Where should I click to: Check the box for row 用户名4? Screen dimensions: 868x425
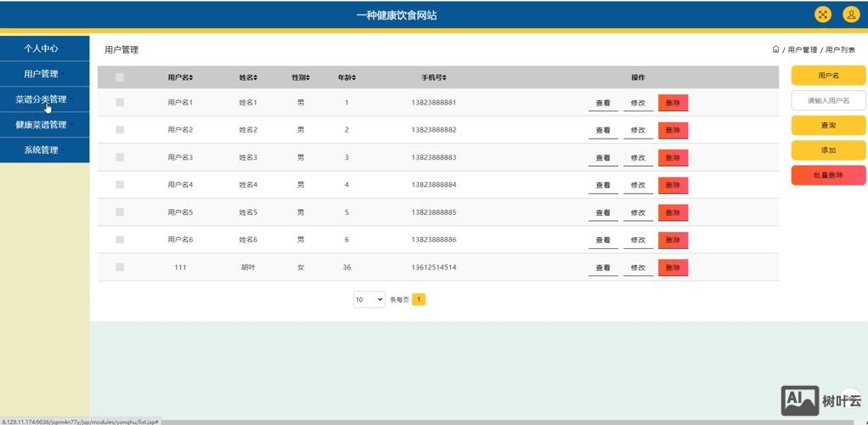point(120,184)
